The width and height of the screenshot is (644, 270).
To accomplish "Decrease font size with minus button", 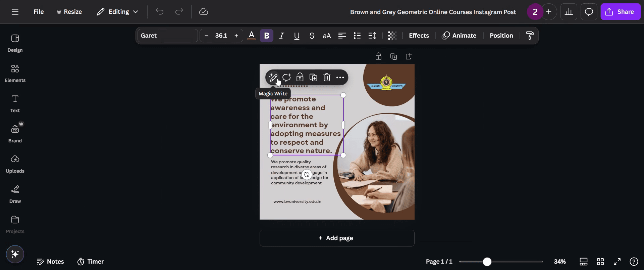I will point(206,36).
